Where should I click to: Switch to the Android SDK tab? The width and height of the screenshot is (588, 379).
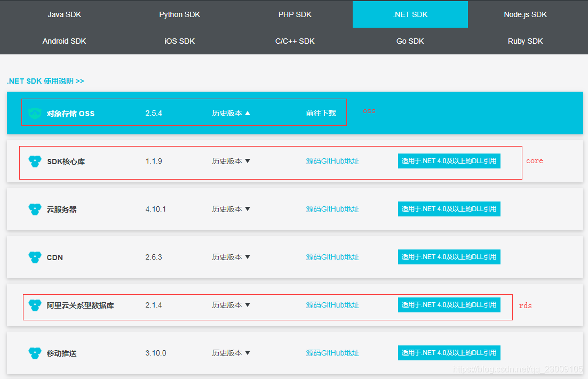point(64,41)
